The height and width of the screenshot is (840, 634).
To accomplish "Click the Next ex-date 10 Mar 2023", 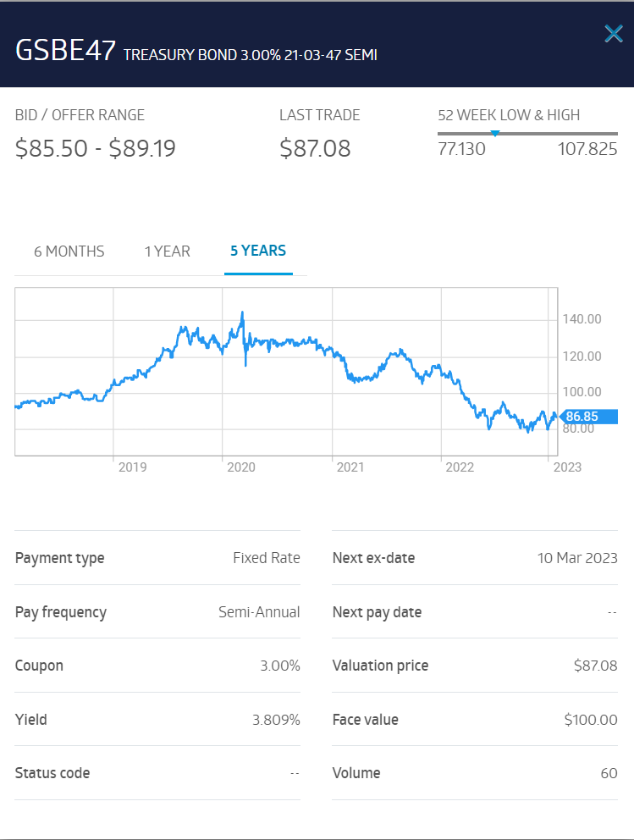I will point(577,558).
